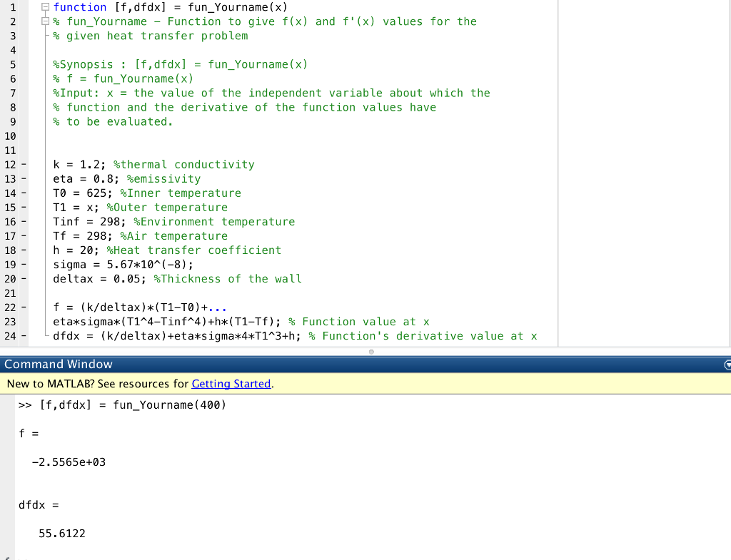The image size is (731, 560).
Task: Click line number 10 in the editor gutter
Action: pos(10,136)
